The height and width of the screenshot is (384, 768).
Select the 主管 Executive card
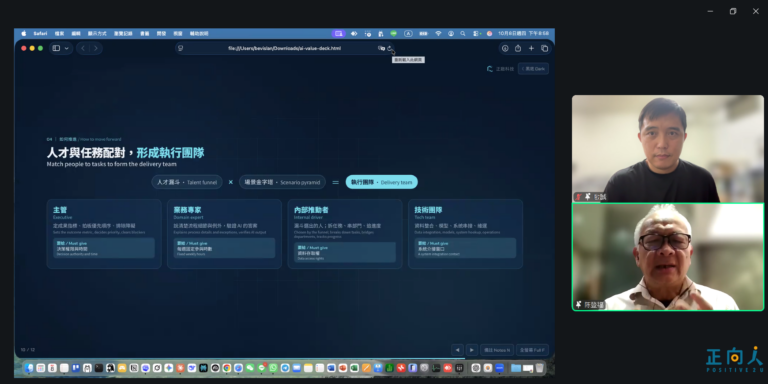click(104, 234)
